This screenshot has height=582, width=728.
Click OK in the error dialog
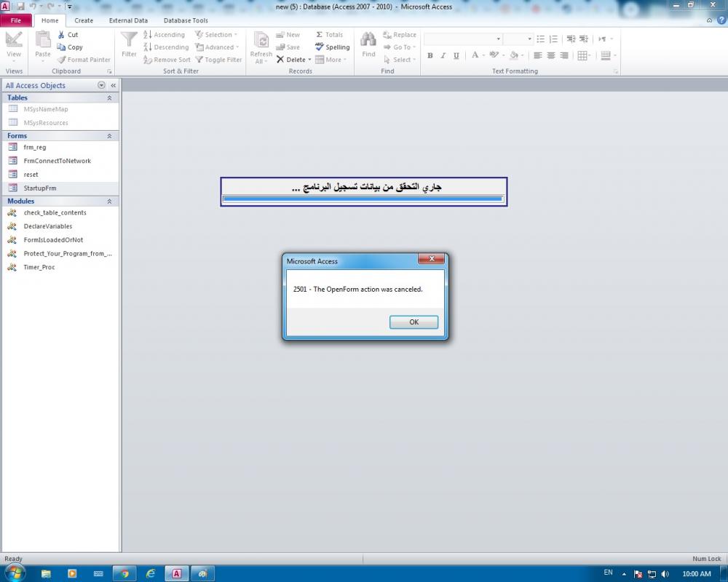point(414,322)
